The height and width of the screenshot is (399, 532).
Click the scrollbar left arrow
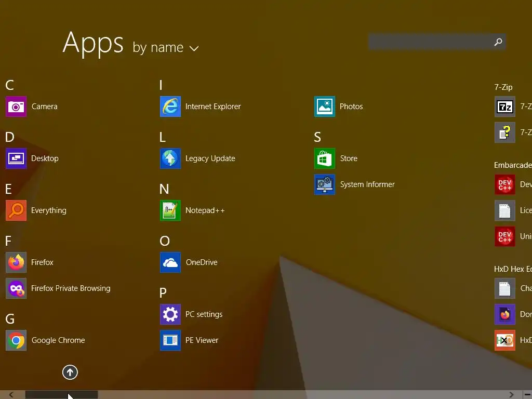click(x=11, y=395)
